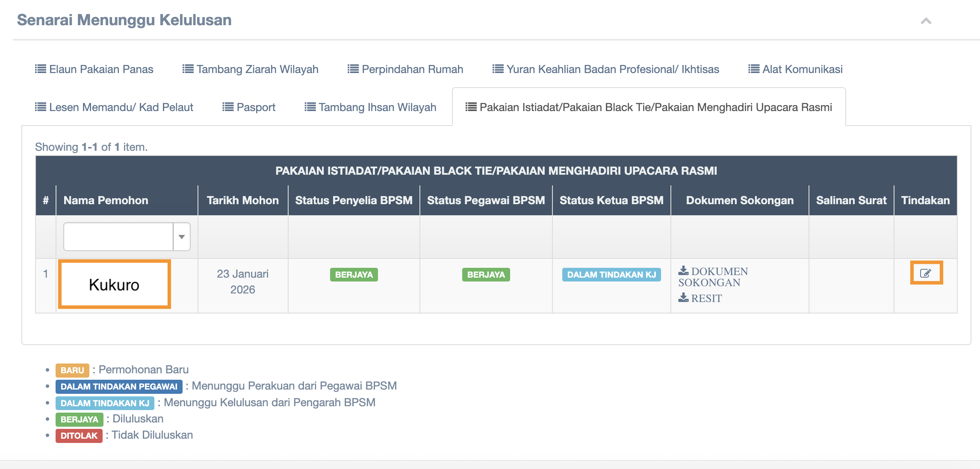The width and height of the screenshot is (980, 469).
Task: Download the Resit file icon
Action: (x=683, y=298)
